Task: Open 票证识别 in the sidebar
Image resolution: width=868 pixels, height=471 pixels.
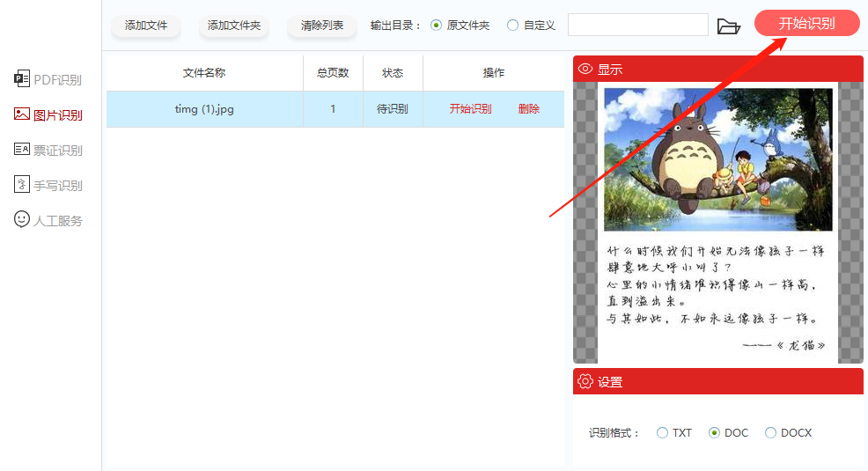Action: (48, 150)
